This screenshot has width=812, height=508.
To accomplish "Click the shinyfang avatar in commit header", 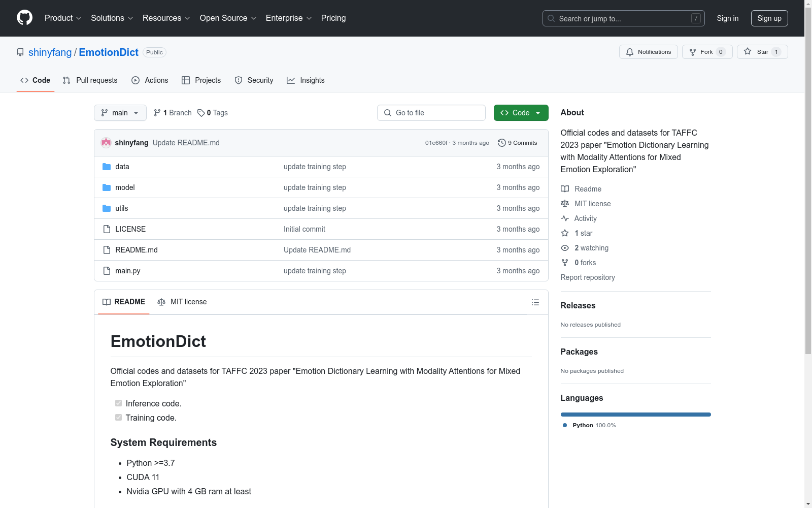I will click(106, 143).
